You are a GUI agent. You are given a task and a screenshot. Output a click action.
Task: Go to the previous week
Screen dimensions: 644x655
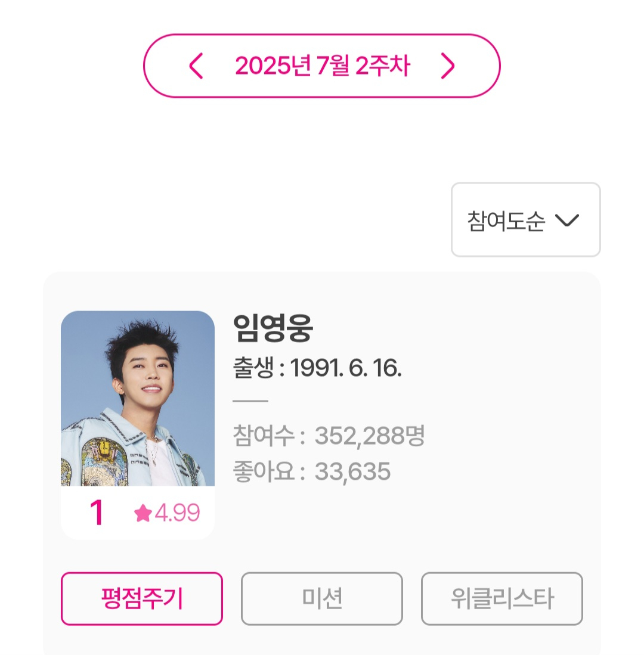(196, 66)
